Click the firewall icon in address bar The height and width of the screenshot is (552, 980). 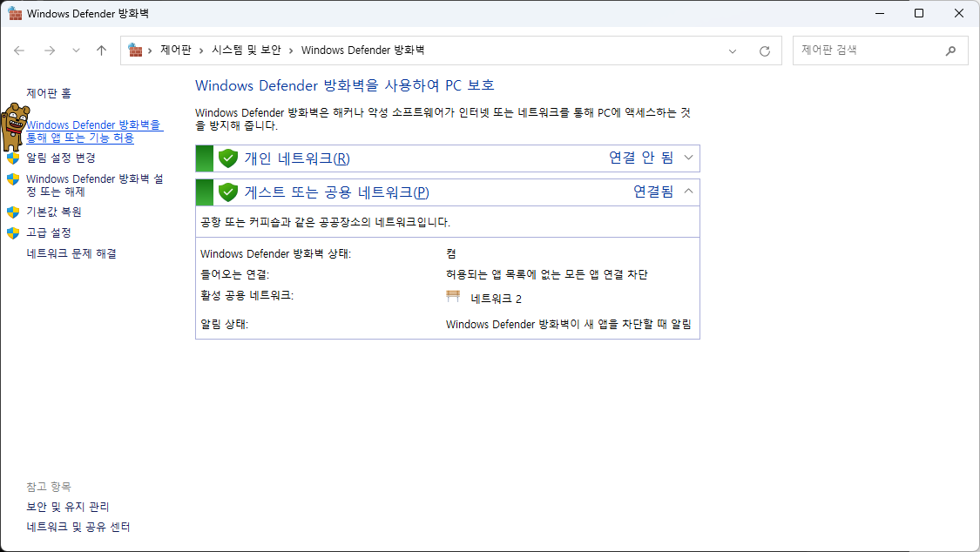point(135,50)
